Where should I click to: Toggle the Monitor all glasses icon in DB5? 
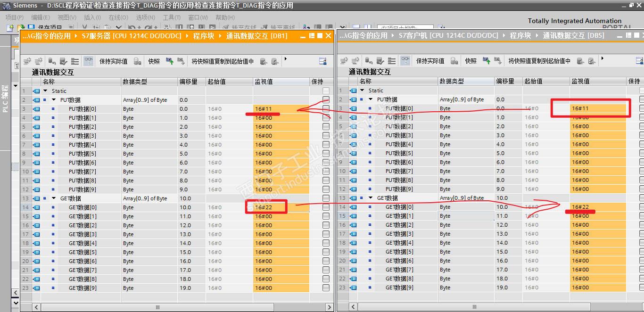(405, 61)
